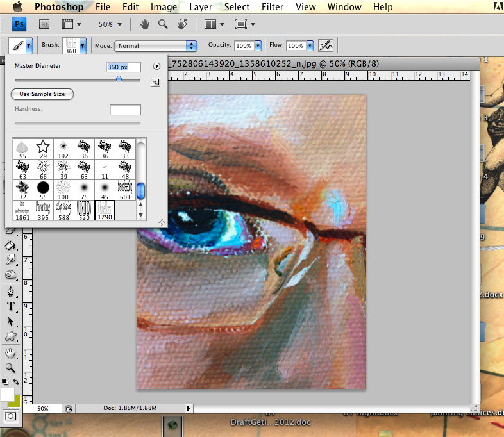Select the Path Selection arrow tool
The width and height of the screenshot is (504, 437).
[11, 321]
